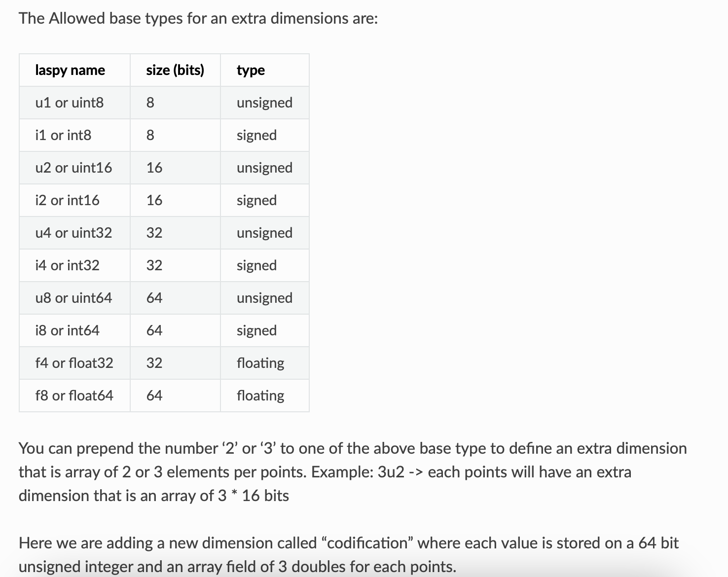Select the 'i4 or int32' cell
The height and width of the screenshot is (577, 728).
tap(67, 265)
